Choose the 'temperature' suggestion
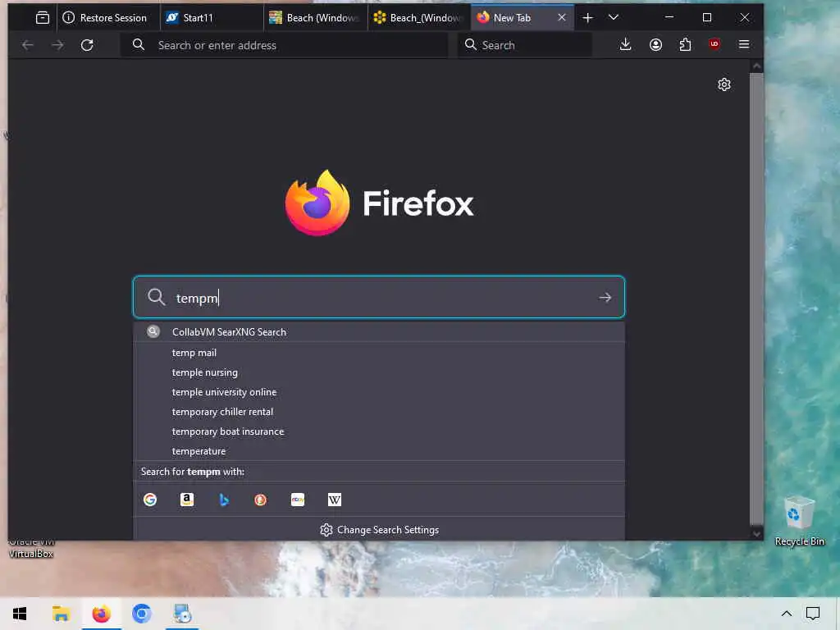The image size is (840, 630). (x=379, y=451)
